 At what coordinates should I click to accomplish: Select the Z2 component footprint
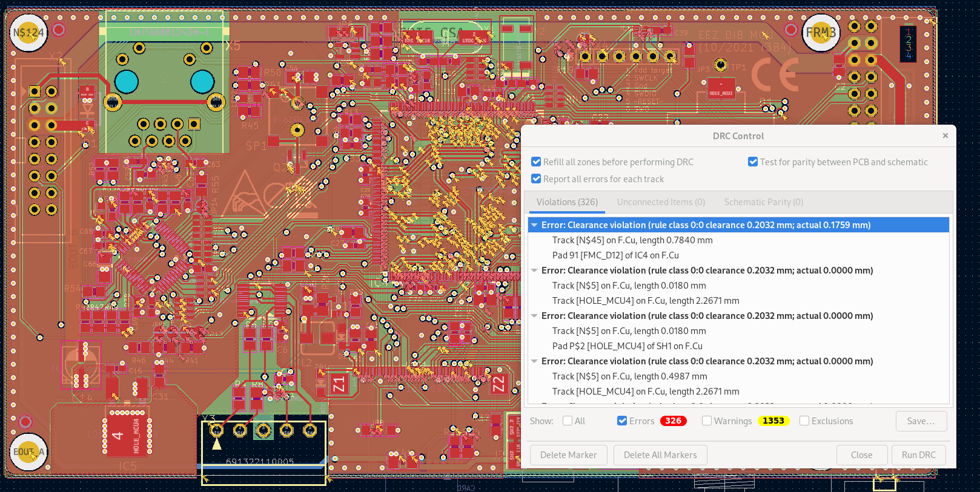(x=498, y=384)
